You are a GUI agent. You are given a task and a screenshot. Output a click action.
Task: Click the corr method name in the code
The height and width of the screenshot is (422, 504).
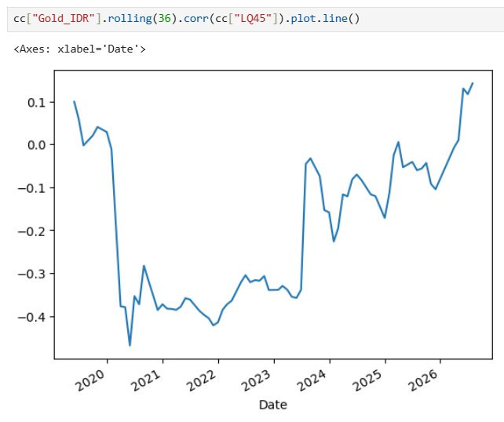tap(196, 18)
